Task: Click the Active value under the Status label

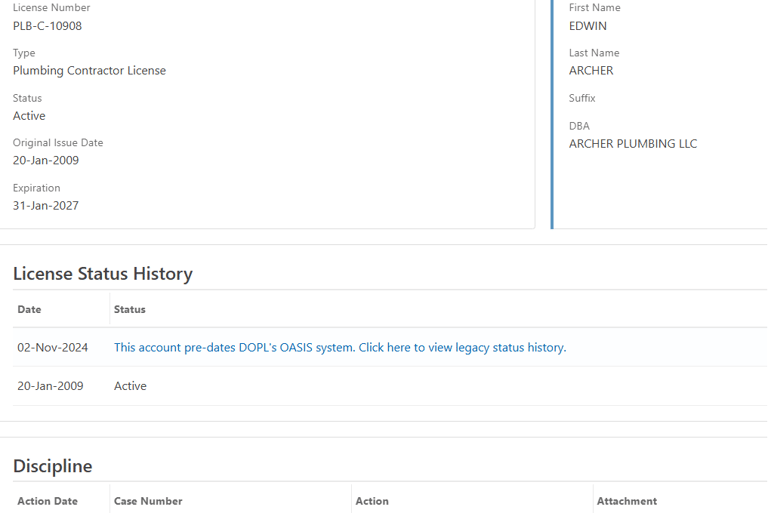Action: click(x=29, y=116)
